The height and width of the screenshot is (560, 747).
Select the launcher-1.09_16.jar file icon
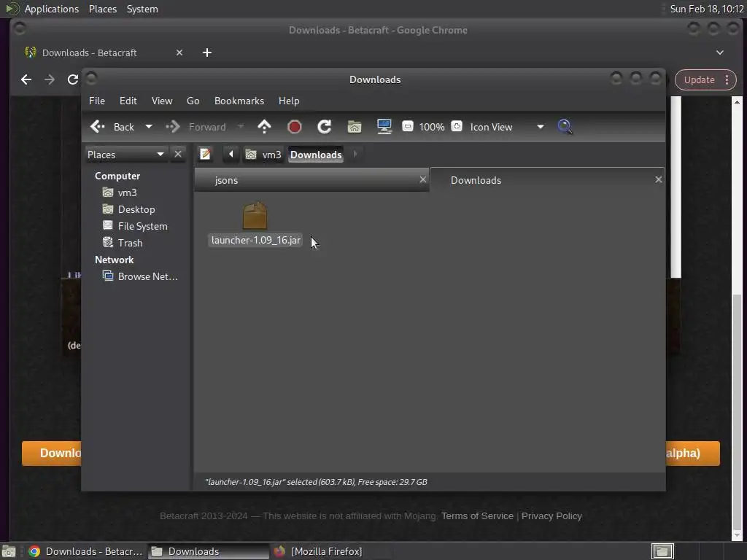[x=255, y=216]
